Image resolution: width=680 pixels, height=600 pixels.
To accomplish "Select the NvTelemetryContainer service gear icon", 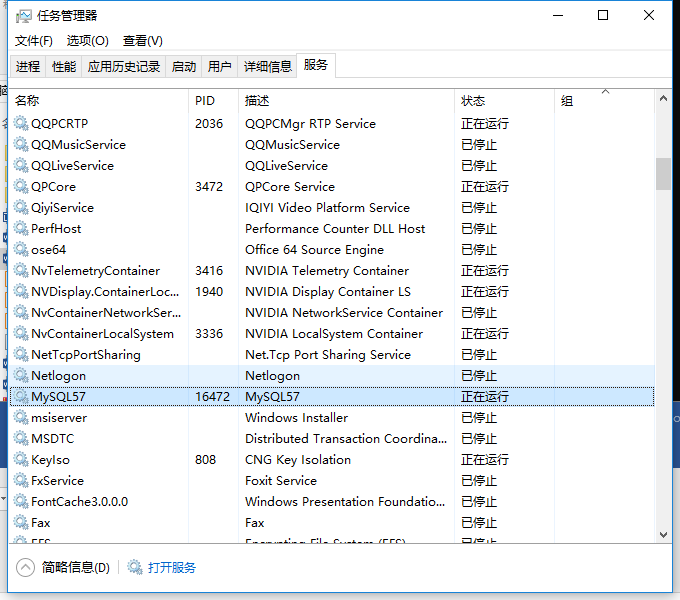I will 21,271.
